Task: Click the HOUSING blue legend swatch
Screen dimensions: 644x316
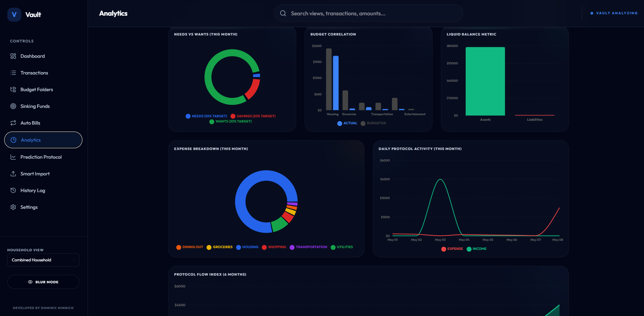Action: point(239,247)
